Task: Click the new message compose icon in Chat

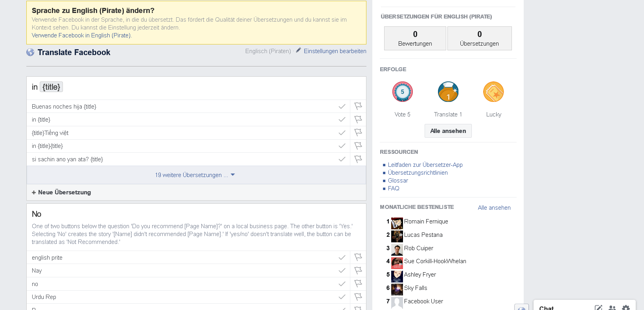Action: pos(598,308)
